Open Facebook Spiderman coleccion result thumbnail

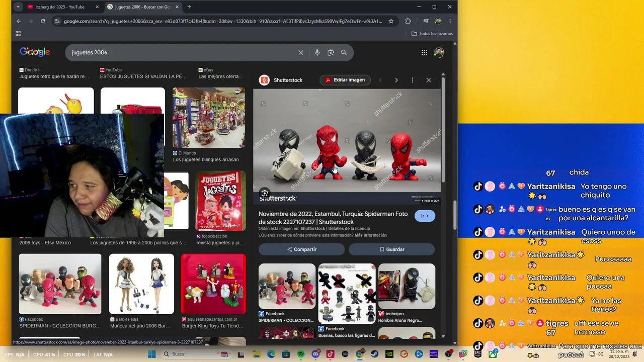coord(60,284)
